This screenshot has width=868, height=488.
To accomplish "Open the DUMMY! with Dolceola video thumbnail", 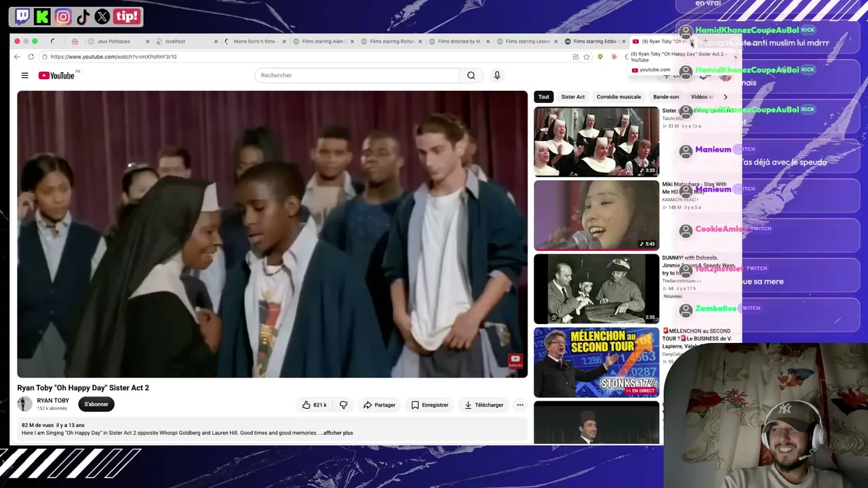I will (596, 289).
